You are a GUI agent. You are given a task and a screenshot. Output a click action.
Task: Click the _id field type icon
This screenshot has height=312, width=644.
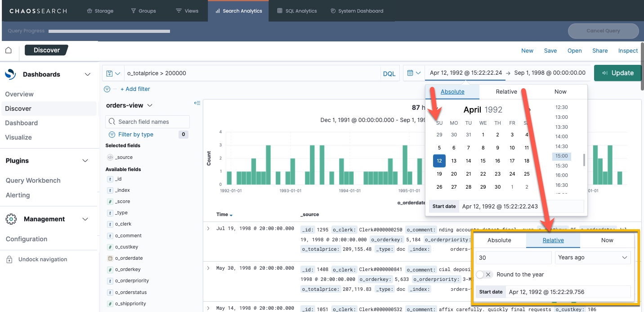(110, 179)
